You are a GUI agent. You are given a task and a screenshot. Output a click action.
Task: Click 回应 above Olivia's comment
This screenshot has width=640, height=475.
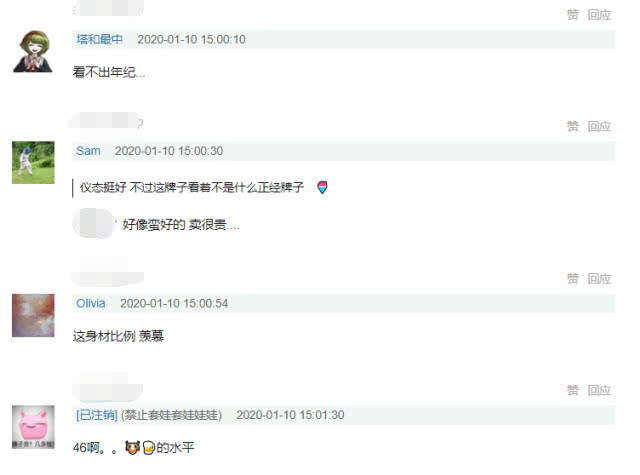[x=599, y=279]
